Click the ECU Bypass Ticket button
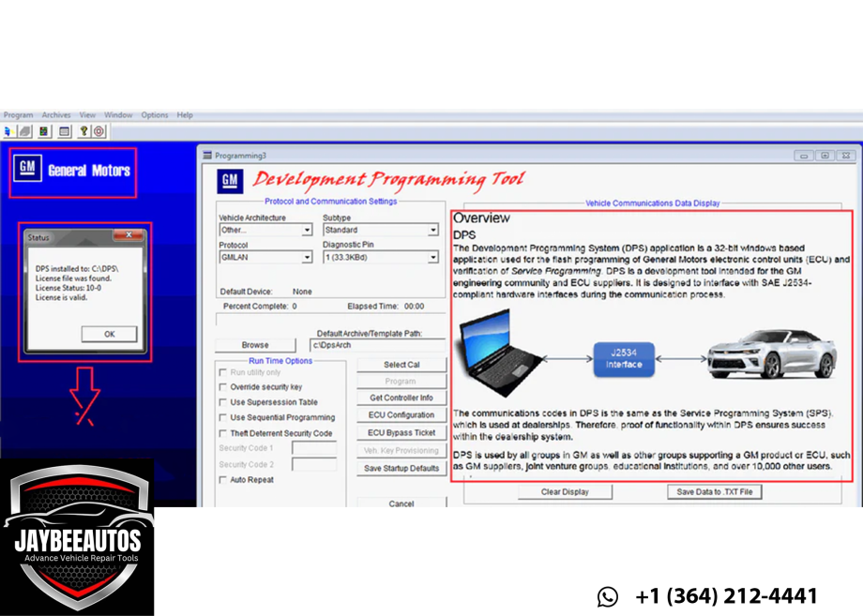 (401, 433)
